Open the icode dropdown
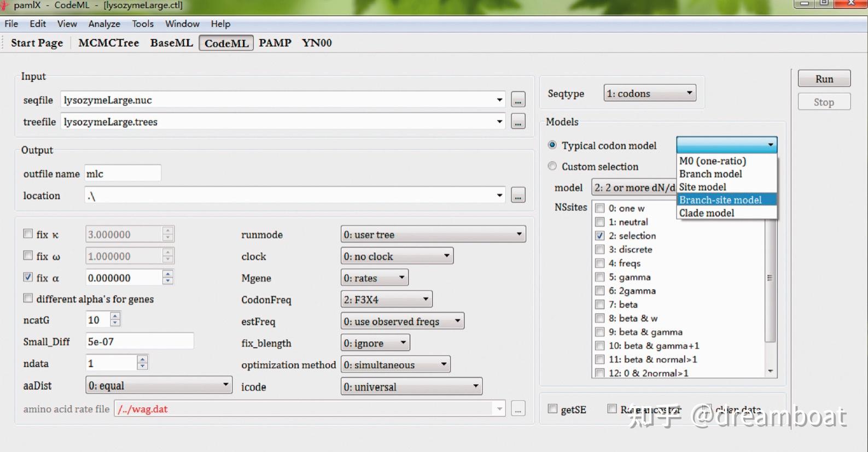This screenshot has width=868, height=452. click(411, 386)
